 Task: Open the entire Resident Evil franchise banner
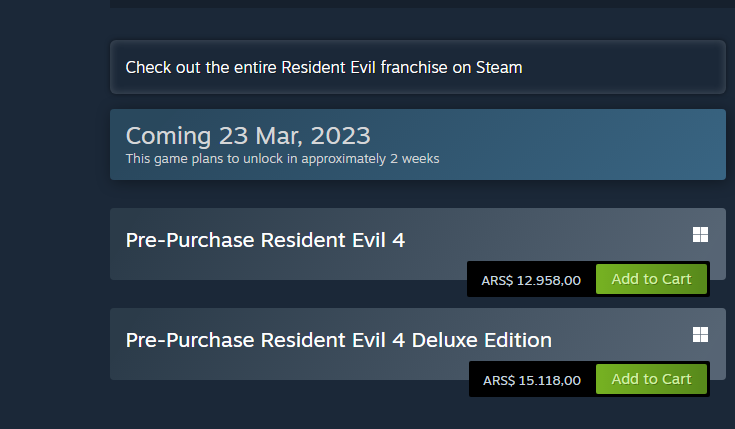[x=417, y=67]
